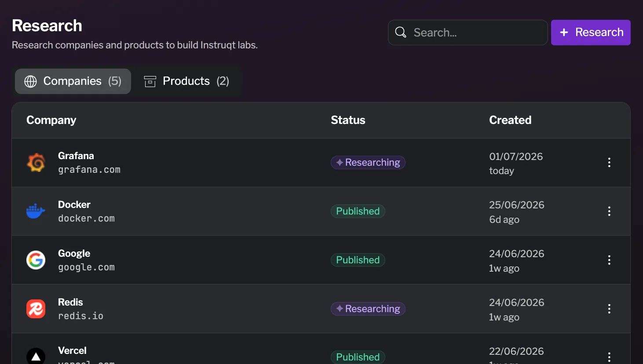The image size is (643, 364).
Task: Open the grafana.com company link
Action: coord(89,170)
